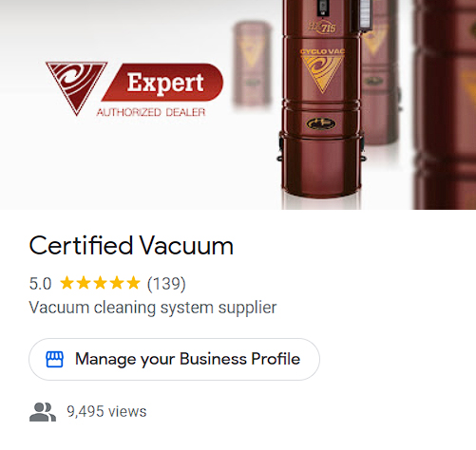Select the 9,495 views text
Image resolution: width=476 pixels, height=450 pixels.
click(106, 411)
